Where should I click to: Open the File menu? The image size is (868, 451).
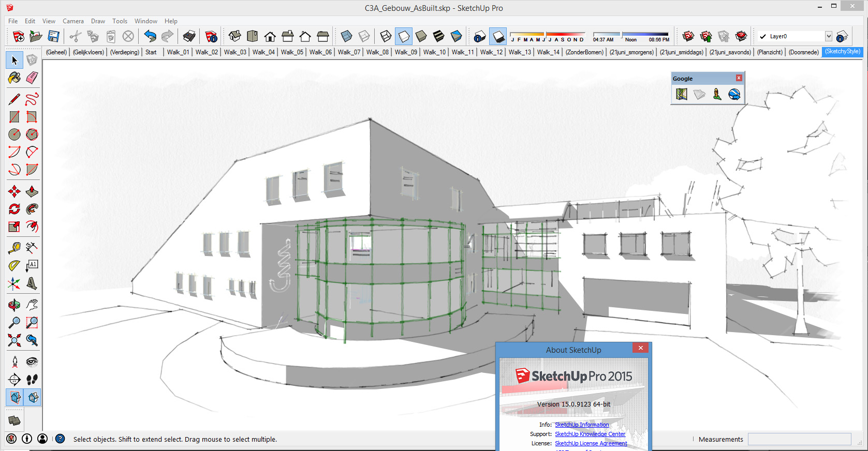13,21
